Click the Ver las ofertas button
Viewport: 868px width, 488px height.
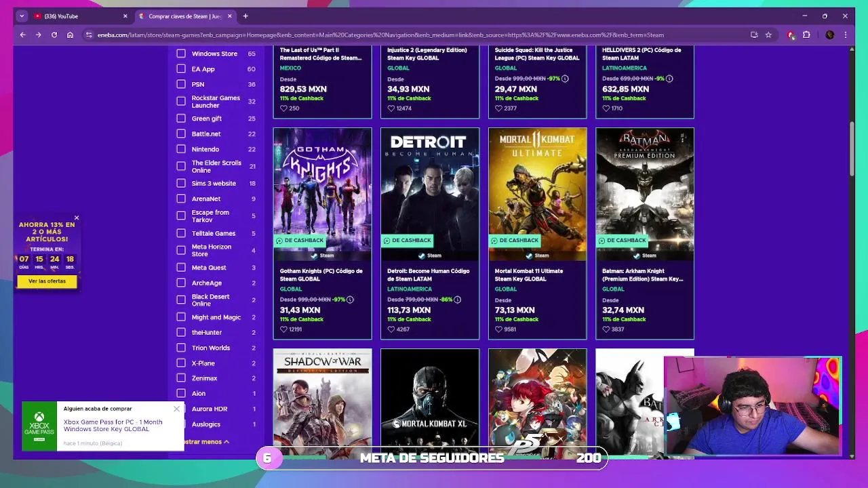[47, 281]
